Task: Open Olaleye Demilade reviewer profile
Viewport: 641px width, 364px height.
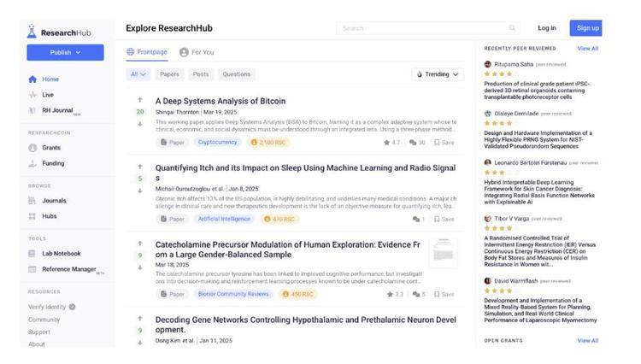Action: point(516,114)
